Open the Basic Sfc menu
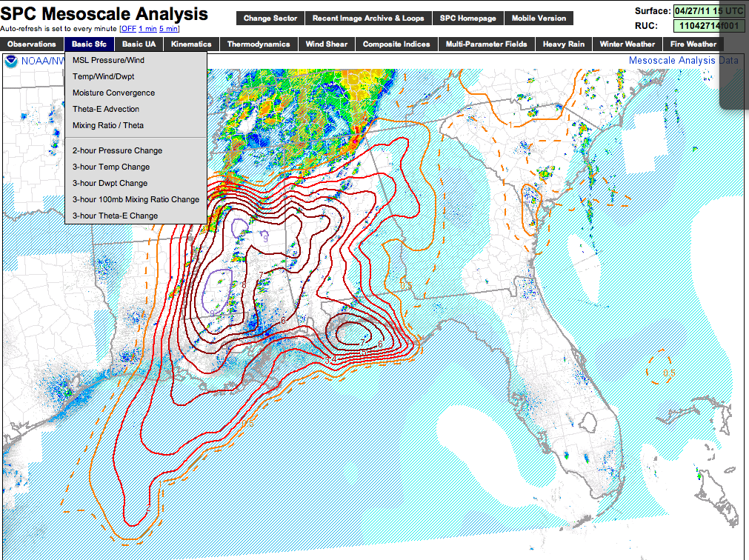The width and height of the screenshot is (749, 560). pyautogui.click(x=89, y=44)
